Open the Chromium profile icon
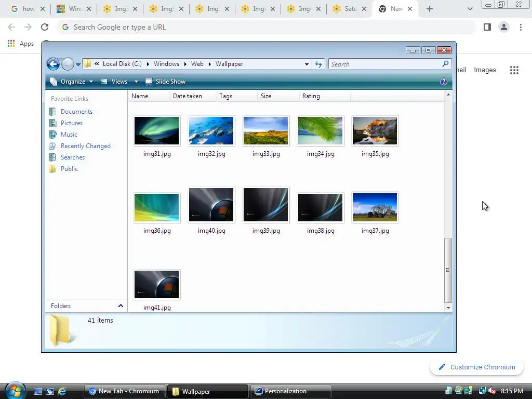This screenshot has width=532, height=399. (504, 27)
